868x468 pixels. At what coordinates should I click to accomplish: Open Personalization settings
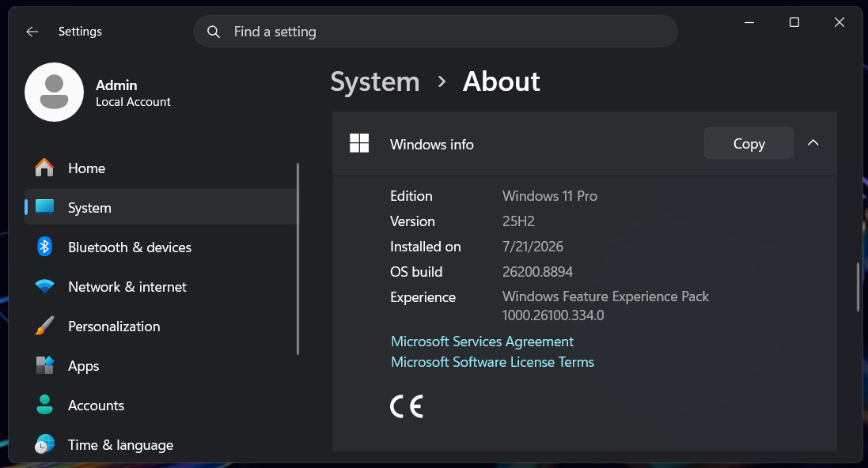click(161, 326)
